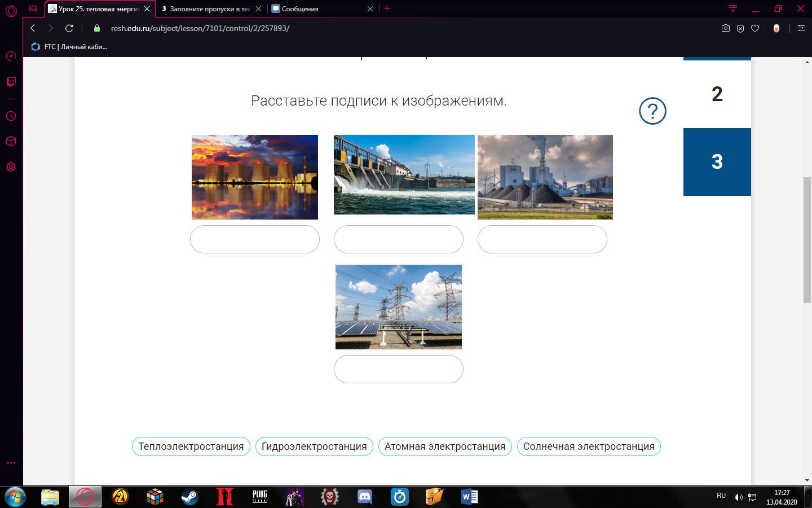
Task: Open the question mark help button
Action: 652,111
